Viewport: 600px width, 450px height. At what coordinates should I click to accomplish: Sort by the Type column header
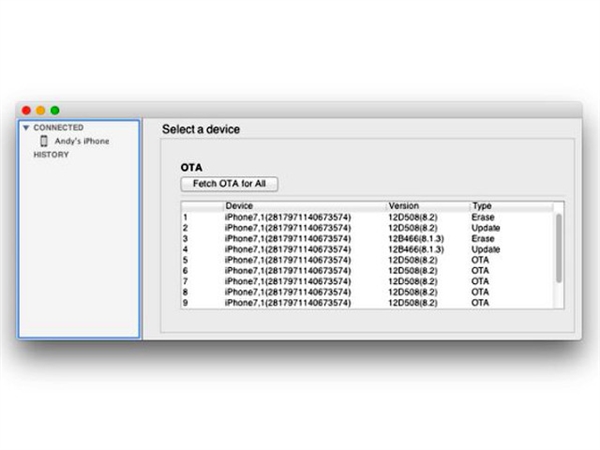pyautogui.click(x=482, y=206)
